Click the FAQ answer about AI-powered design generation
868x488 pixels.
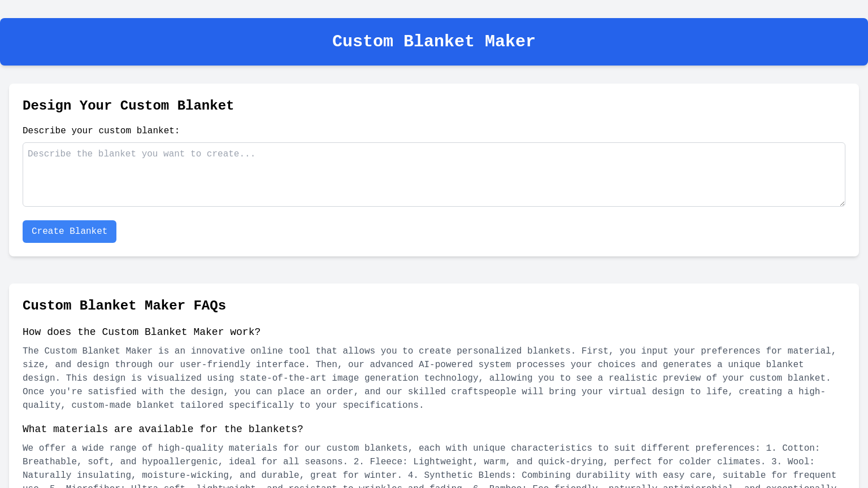coord(429,378)
